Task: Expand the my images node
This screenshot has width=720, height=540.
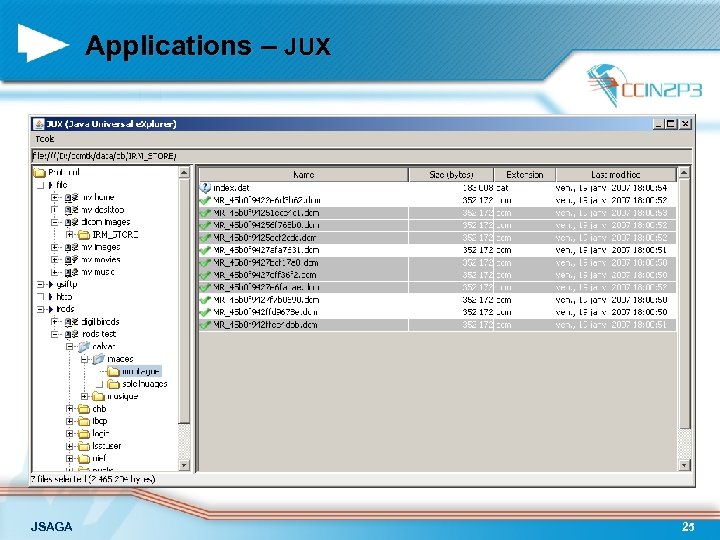Action: click(55, 247)
